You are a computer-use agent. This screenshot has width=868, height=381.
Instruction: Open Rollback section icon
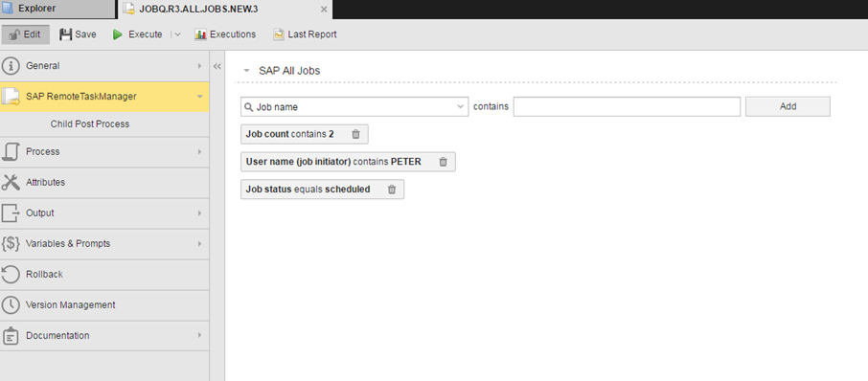pyautogui.click(x=11, y=275)
